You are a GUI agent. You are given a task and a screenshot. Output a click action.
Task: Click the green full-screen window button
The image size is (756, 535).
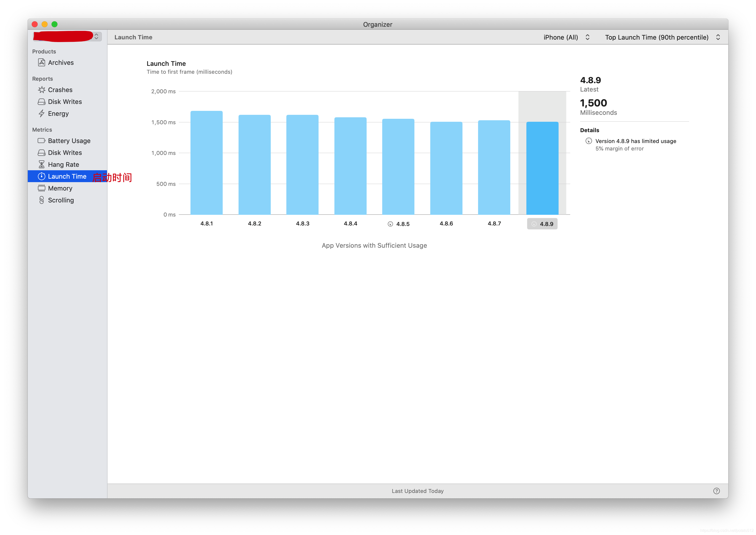55,24
